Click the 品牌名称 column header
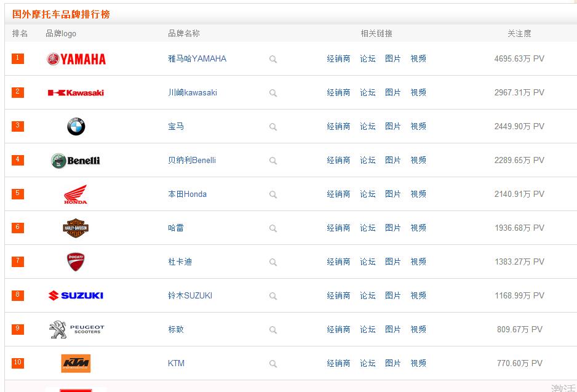 pyautogui.click(x=184, y=34)
